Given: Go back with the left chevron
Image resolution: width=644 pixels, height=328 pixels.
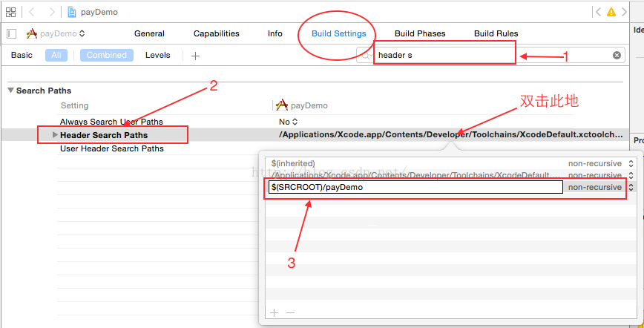Looking at the screenshot, I should tap(32, 12).
